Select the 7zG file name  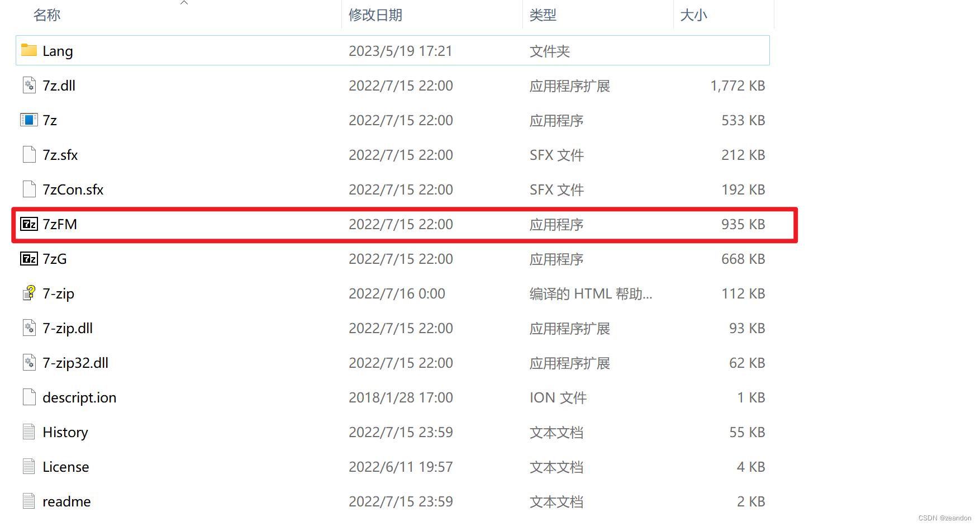55,259
